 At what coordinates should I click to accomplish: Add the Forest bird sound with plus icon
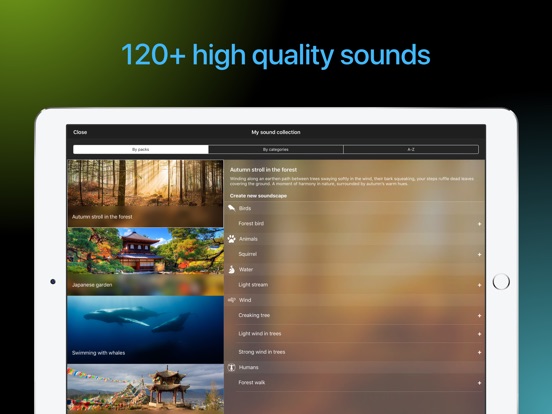click(x=479, y=224)
